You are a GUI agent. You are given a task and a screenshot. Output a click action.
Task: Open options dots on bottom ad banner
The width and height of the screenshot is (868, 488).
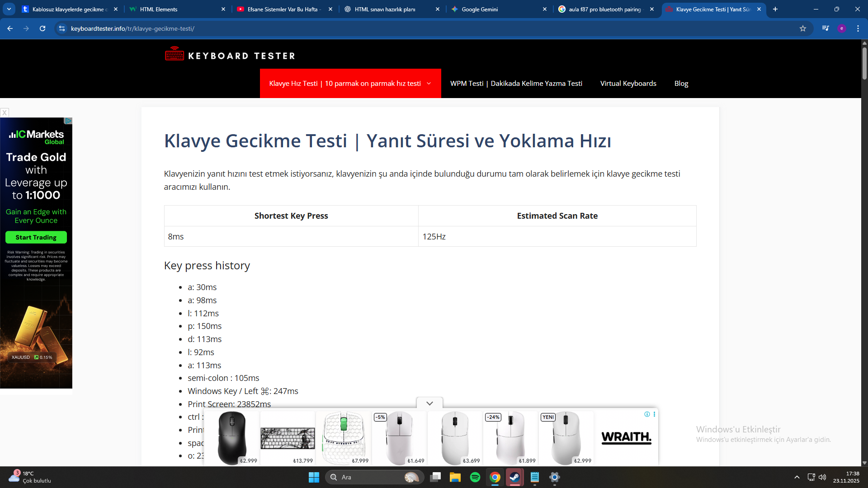[654, 414]
